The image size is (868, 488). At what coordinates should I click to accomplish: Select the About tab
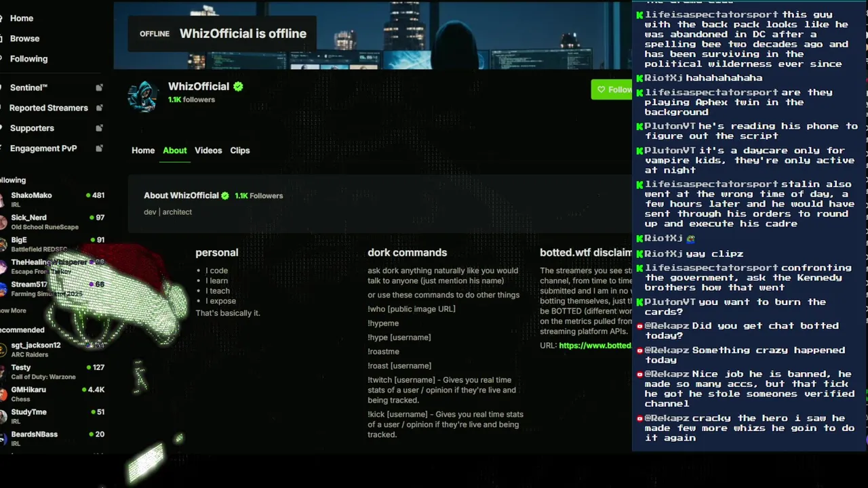pyautogui.click(x=174, y=150)
